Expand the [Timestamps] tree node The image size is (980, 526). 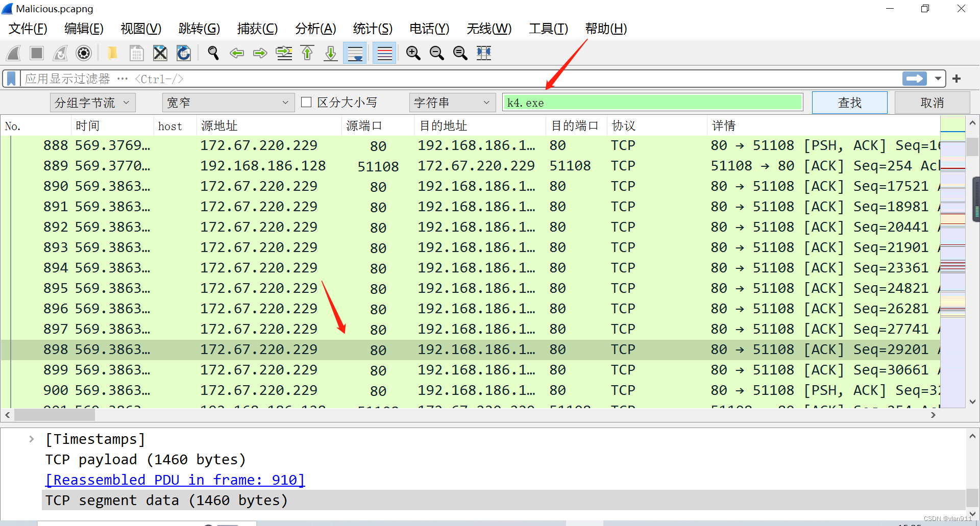(x=32, y=439)
